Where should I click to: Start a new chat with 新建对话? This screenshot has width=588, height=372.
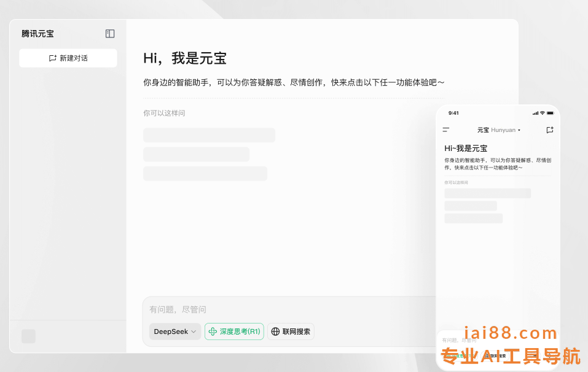pyautogui.click(x=68, y=58)
